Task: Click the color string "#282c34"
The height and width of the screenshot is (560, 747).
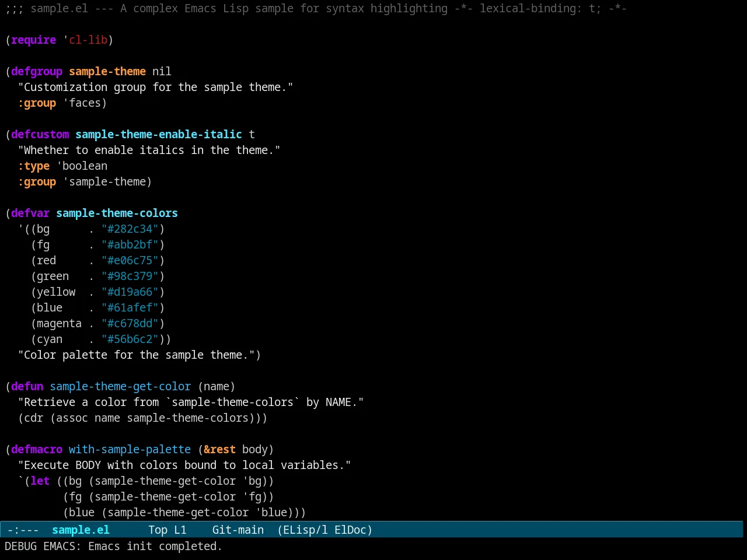Action: [130, 229]
